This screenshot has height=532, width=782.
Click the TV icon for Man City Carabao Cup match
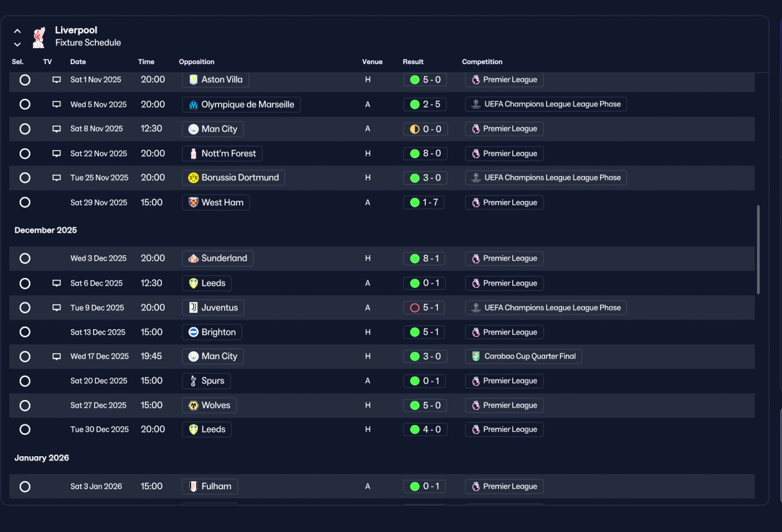57,356
